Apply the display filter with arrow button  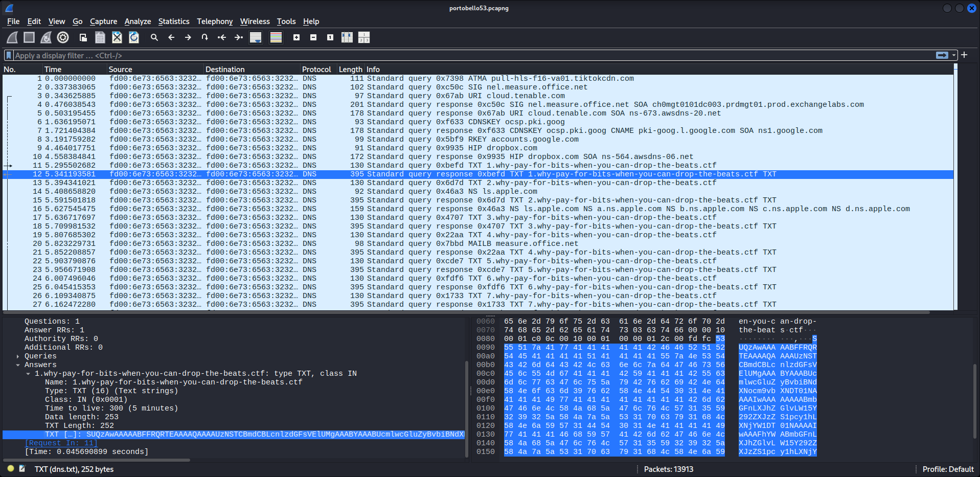(942, 55)
